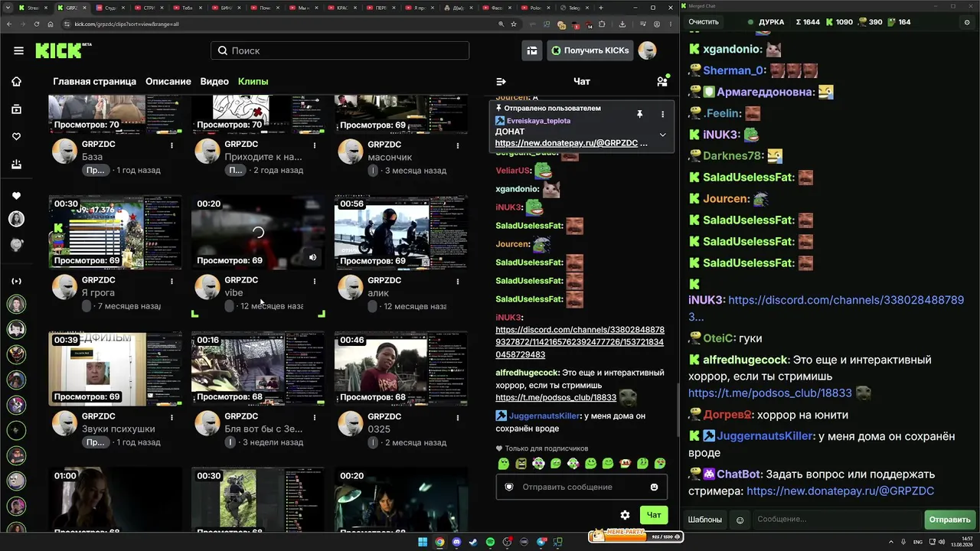Viewport: 980px width, 551px height.
Task: Click the Поиск search field
Action: click(x=340, y=51)
